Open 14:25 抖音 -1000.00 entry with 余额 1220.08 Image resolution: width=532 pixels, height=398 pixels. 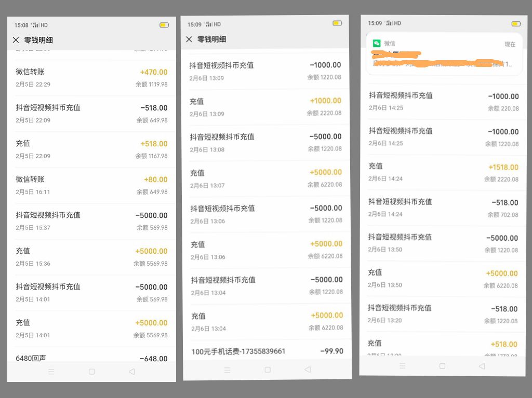click(444, 136)
